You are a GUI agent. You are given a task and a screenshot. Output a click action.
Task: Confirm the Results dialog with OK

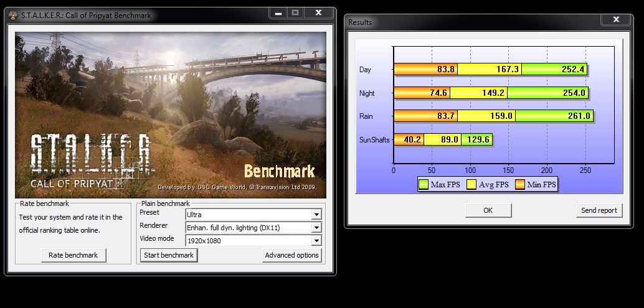click(x=488, y=210)
